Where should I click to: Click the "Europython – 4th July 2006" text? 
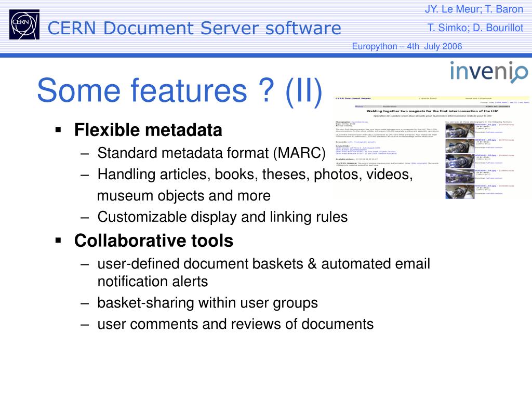click(407, 46)
